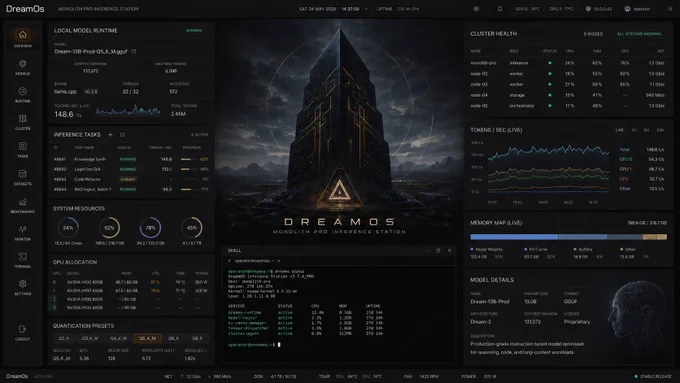Select the node-05 orchestrator row

567,105
